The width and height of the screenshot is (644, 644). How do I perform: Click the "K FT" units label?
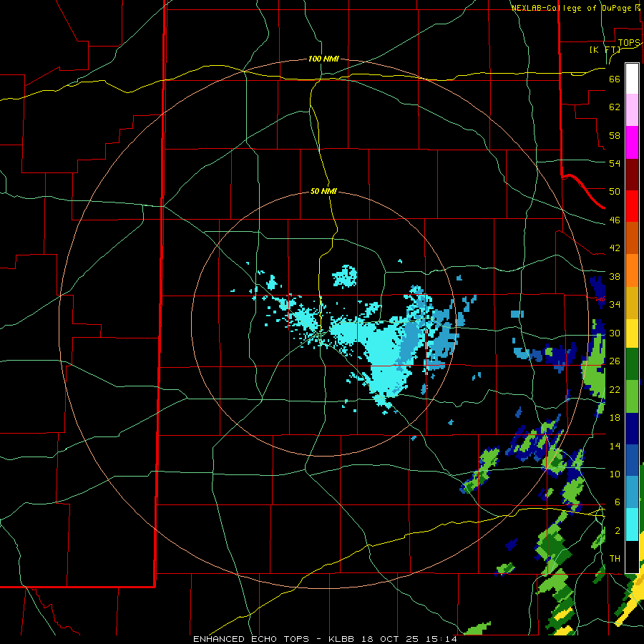[x=605, y=49]
